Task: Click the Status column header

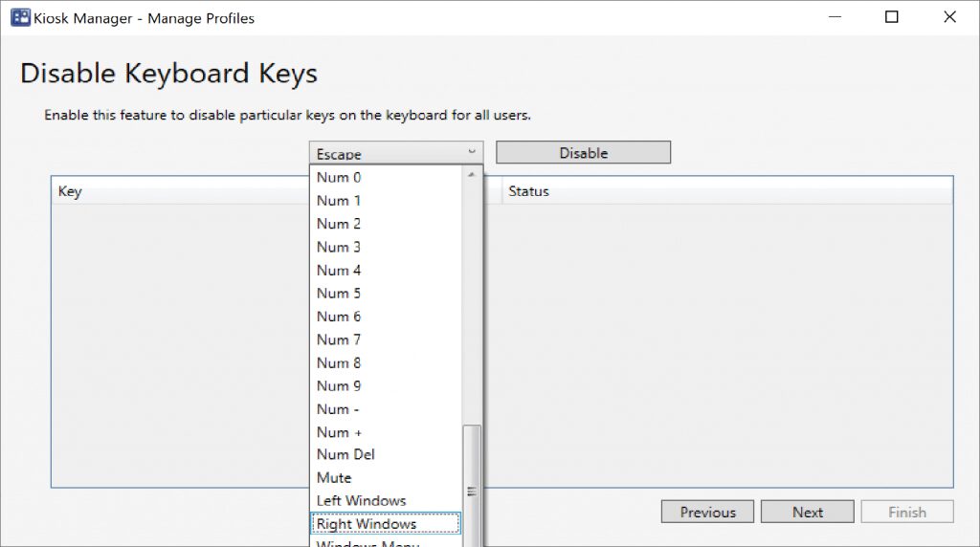Action: pyautogui.click(x=529, y=191)
